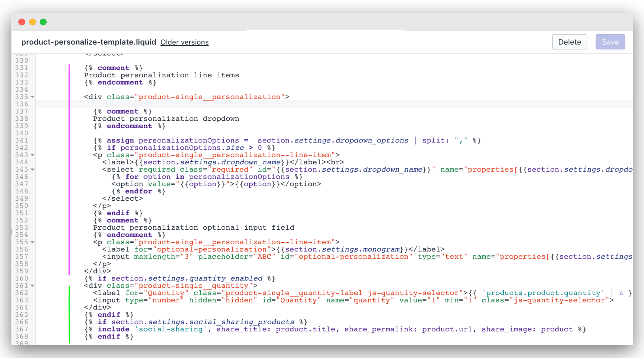Click the green indent guide bar
This screenshot has height=358, width=644.
70,314
